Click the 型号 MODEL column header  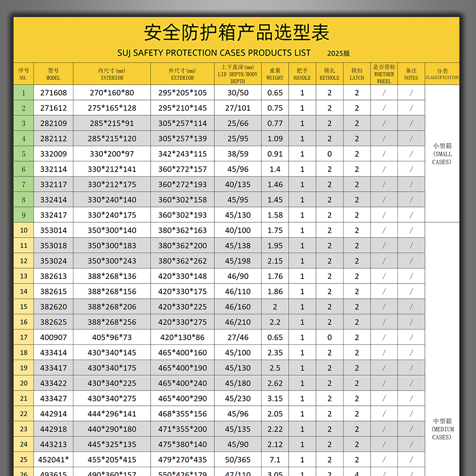[53, 74]
